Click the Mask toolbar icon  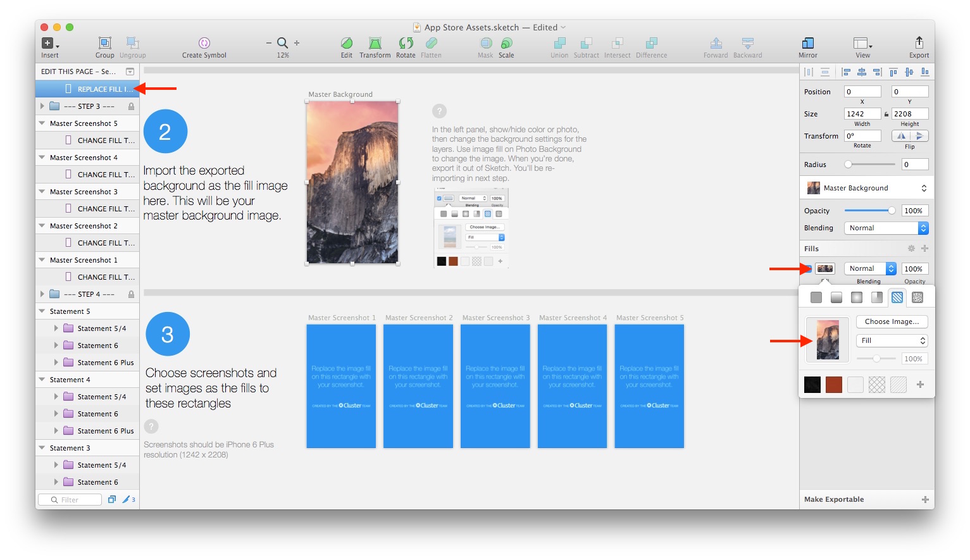point(486,43)
